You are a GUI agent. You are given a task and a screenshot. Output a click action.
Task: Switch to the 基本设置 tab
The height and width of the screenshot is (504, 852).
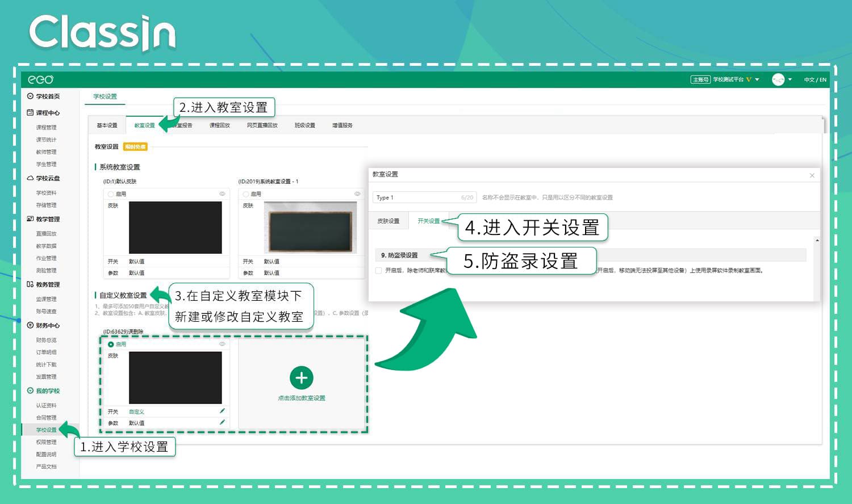[107, 125]
